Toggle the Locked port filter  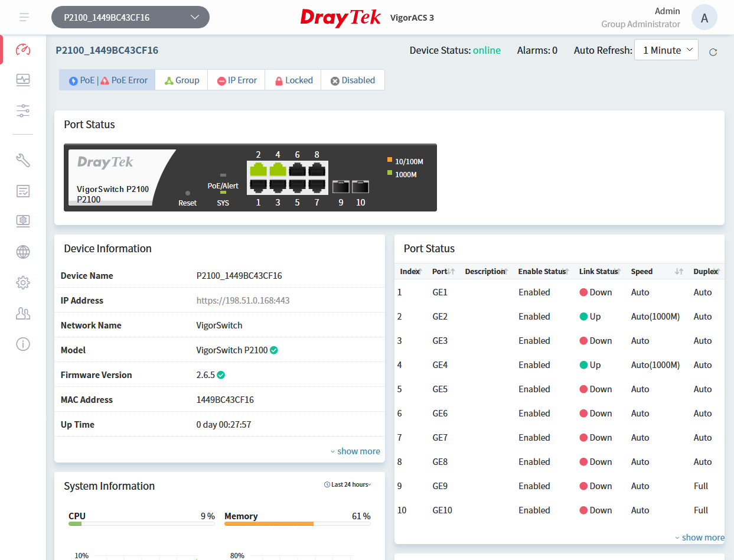click(293, 80)
